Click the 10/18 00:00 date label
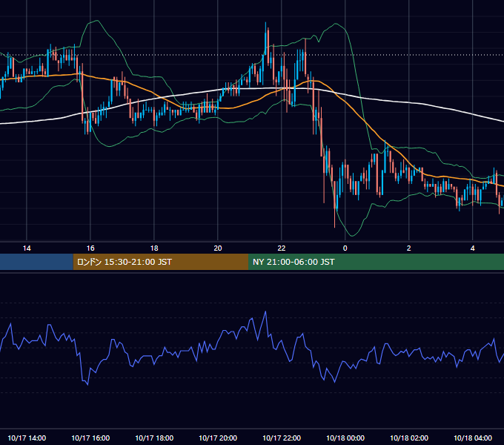This screenshot has height=445, width=504. tap(345, 438)
